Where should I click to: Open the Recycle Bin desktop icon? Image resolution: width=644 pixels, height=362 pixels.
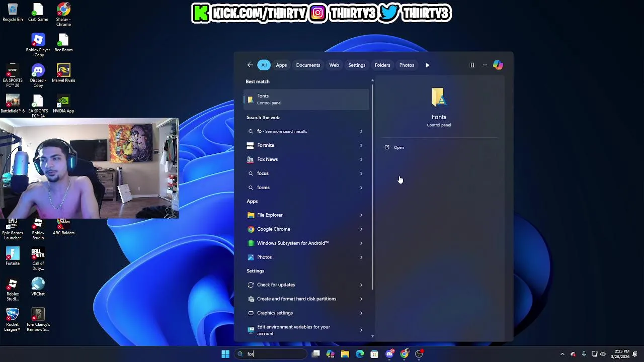13,13
